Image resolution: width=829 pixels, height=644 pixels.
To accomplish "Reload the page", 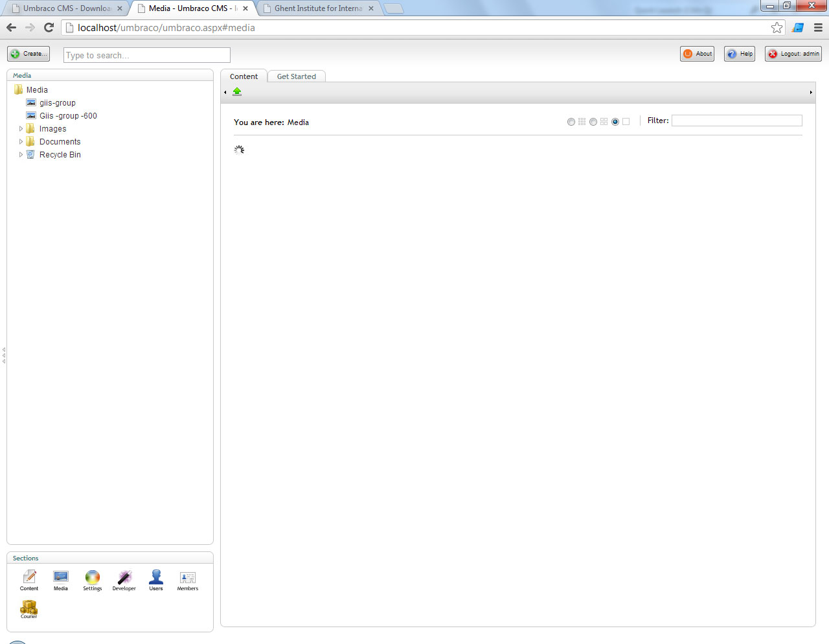I will 49,27.
